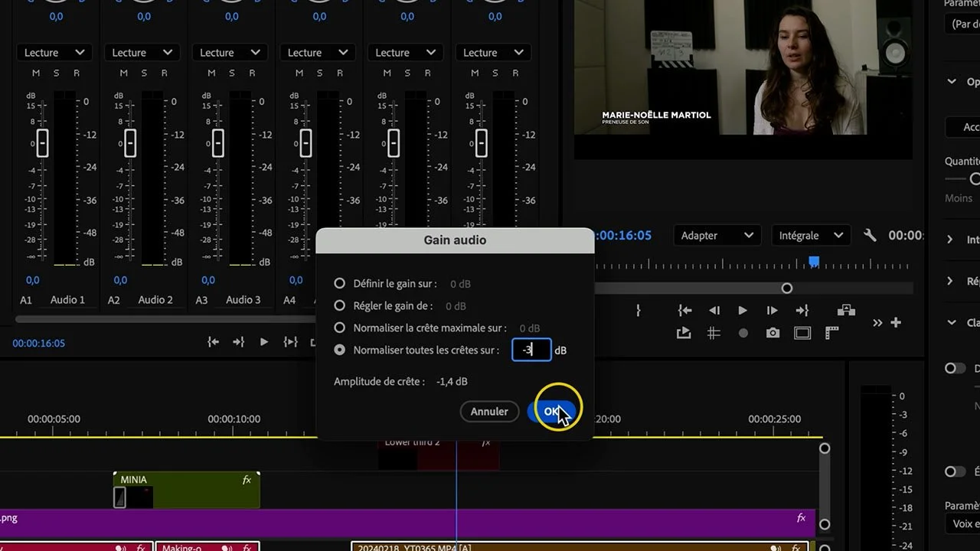Click Audio 1 fader handle

(x=42, y=143)
